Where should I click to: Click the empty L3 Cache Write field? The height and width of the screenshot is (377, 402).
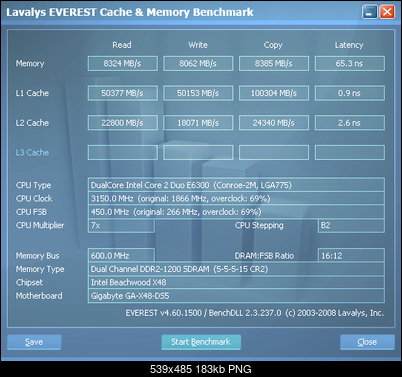pyautogui.click(x=198, y=152)
